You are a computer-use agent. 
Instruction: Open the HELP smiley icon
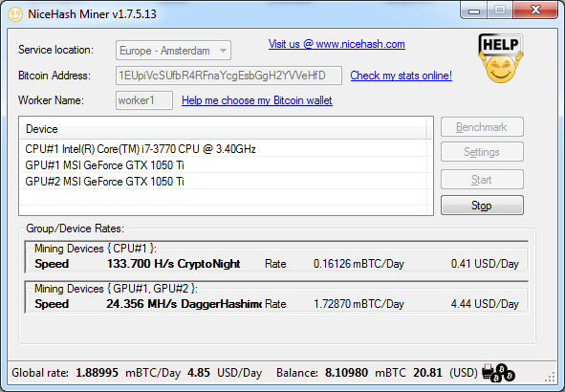(501, 58)
